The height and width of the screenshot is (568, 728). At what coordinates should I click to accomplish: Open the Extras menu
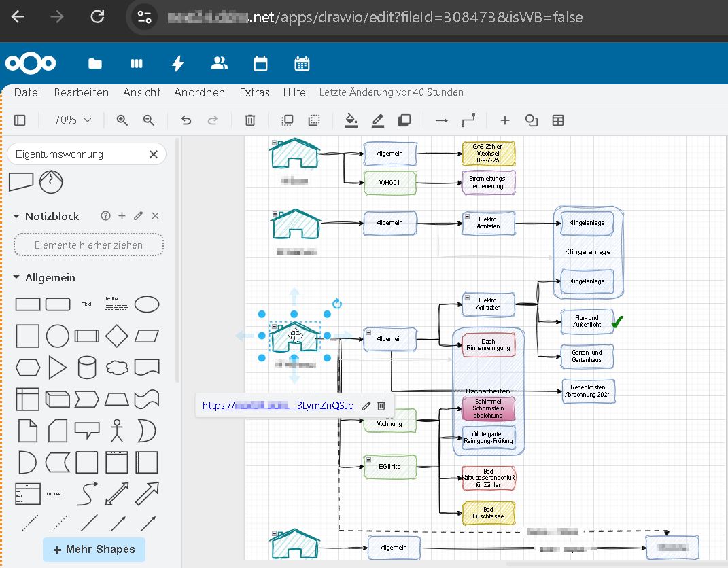254,92
